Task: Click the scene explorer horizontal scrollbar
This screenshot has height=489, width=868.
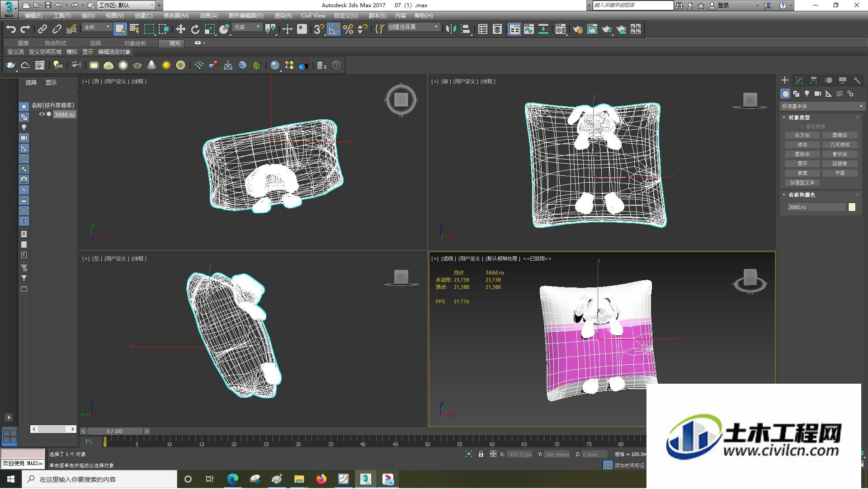Action: (53, 429)
